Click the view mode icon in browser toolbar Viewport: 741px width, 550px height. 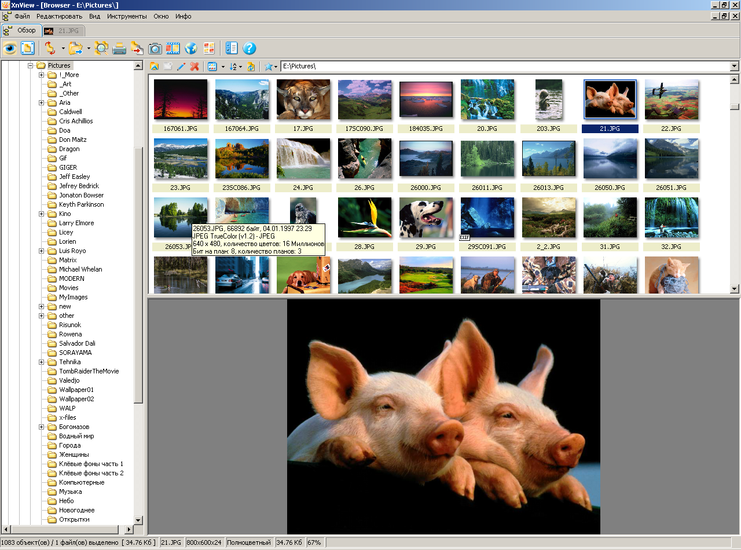tap(212, 67)
